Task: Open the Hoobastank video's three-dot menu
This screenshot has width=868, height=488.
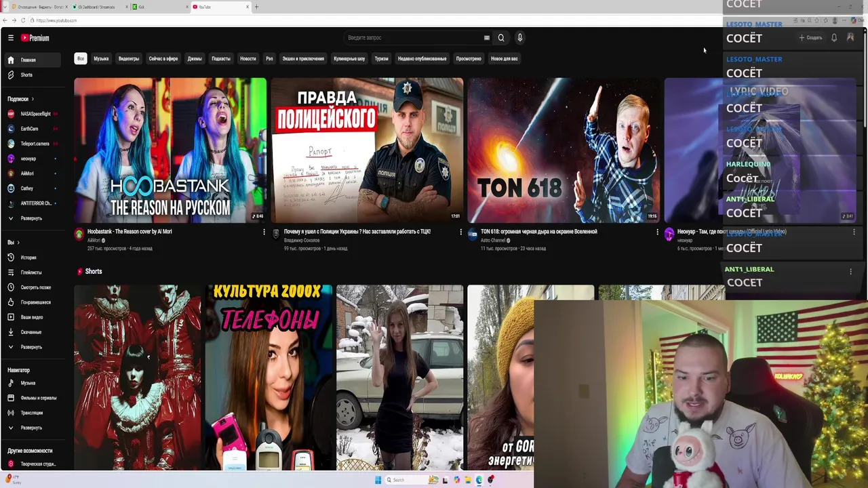Action: click(264, 232)
